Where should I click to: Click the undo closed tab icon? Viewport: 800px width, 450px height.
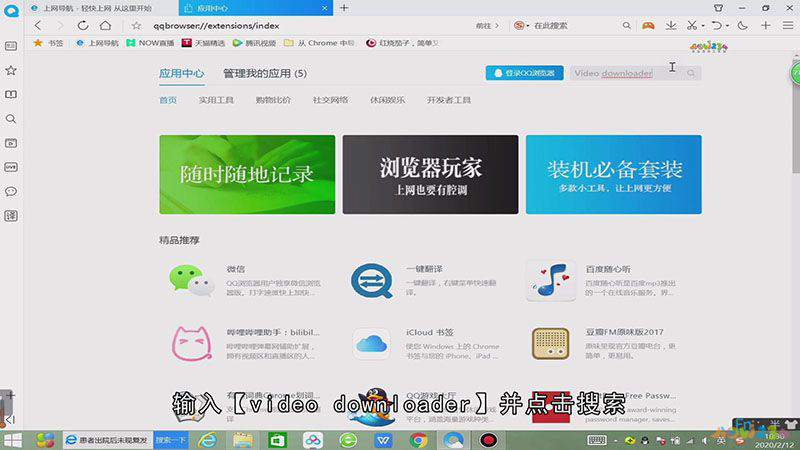pos(717,26)
